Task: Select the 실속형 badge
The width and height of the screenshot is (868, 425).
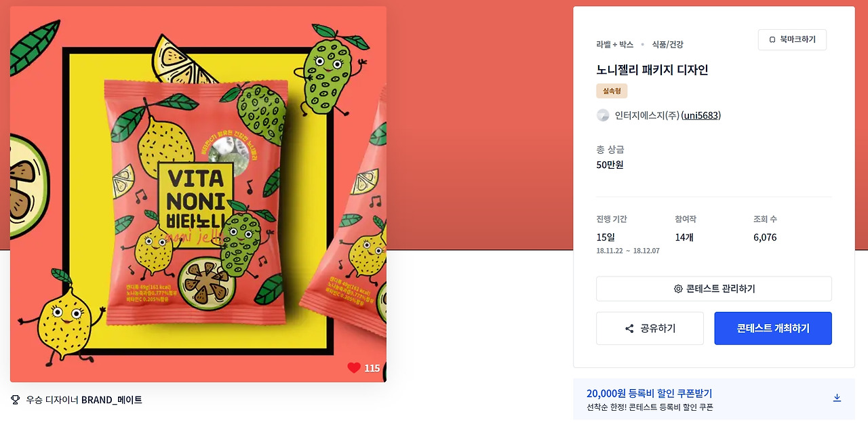Action: pos(612,91)
